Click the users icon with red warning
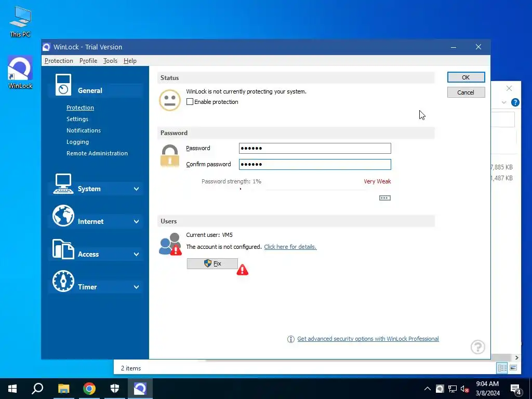 (170, 244)
